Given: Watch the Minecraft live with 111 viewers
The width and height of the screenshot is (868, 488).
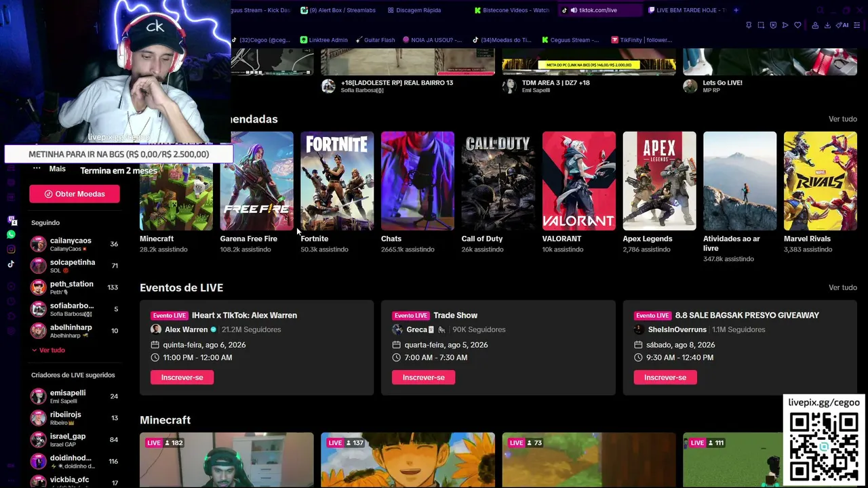Looking at the screenshot, I should [732, 460].
